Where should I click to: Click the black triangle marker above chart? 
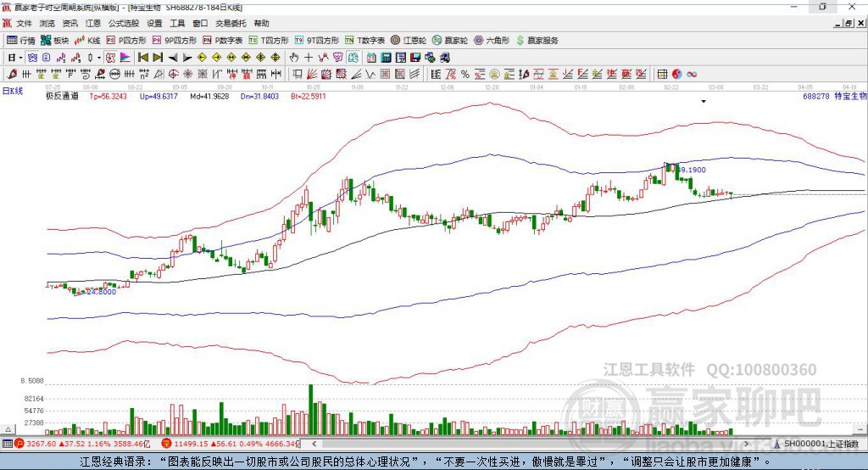click(x=704, y=102)
